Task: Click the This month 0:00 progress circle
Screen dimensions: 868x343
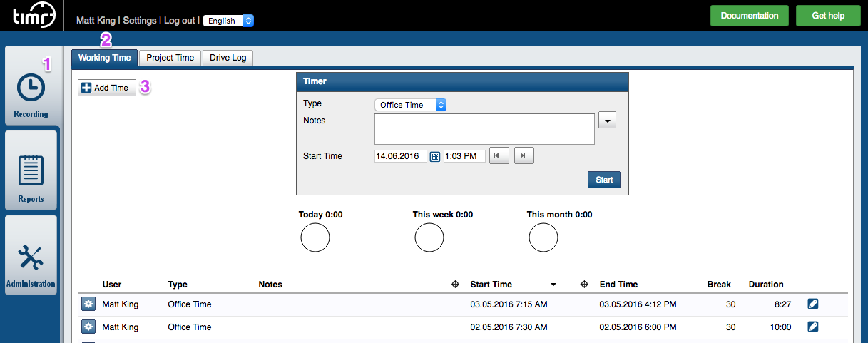Action: point(543,237)
